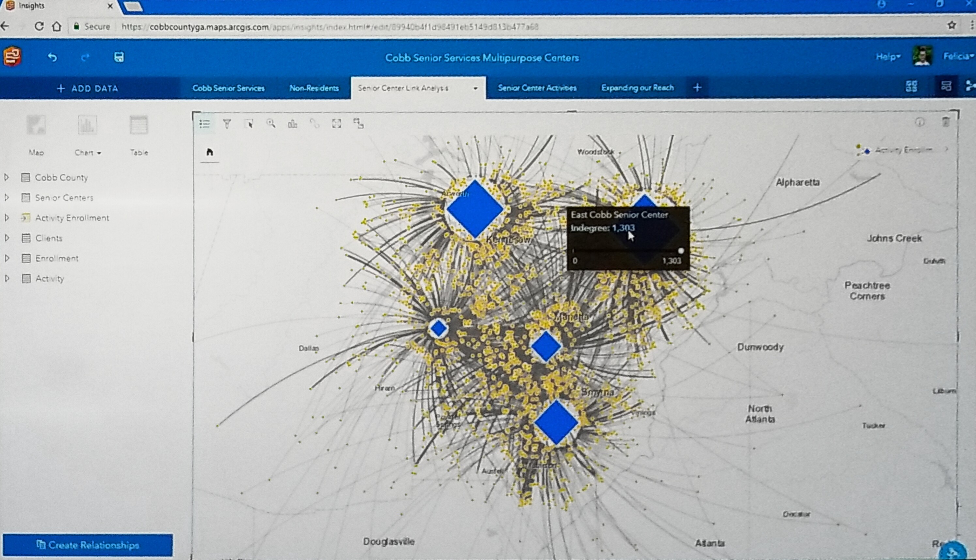Click the small blue diamond node at the west

pos(439,328)
